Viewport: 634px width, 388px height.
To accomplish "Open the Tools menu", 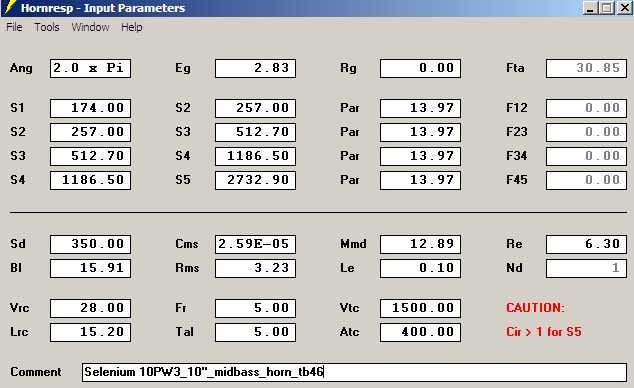I will click(47, 27).
